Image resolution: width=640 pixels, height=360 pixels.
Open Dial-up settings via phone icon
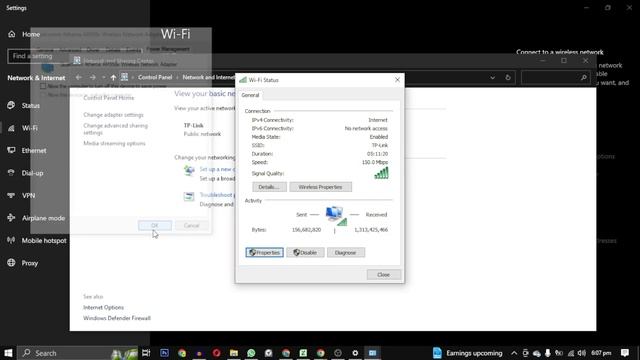(11, 173)
